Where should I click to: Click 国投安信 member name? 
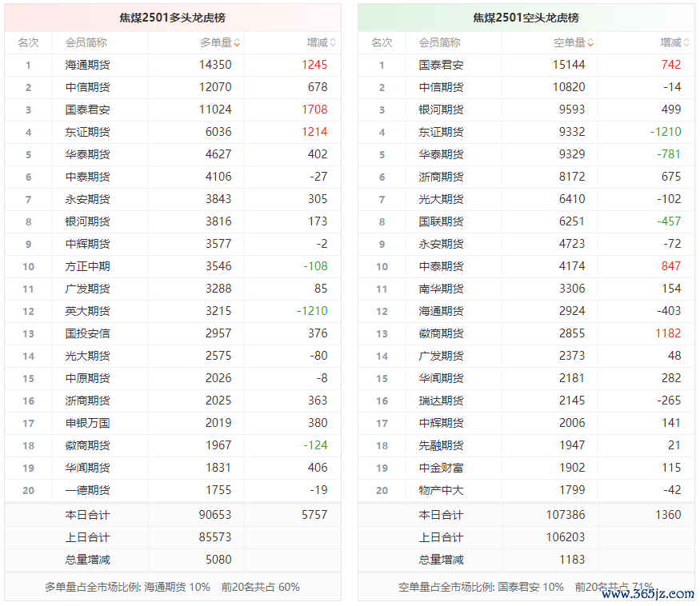click(x=87, y=333)
